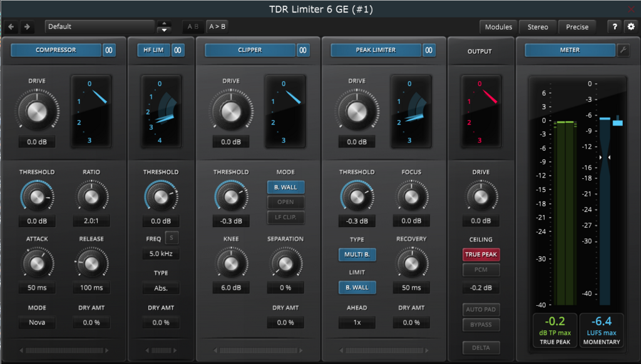The width and height of the screenshot is (641, 364).
Task: Click the Clipper SEPARATION knob
Action: 285,264
